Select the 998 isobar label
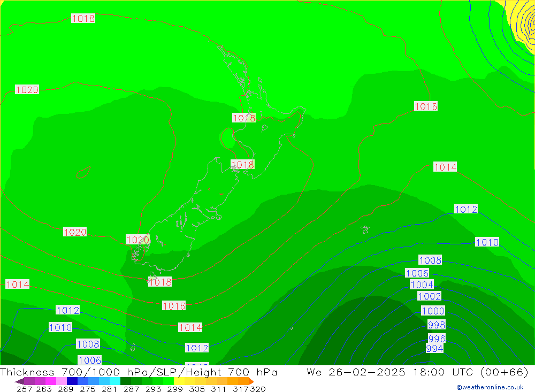 pos(437,325)
